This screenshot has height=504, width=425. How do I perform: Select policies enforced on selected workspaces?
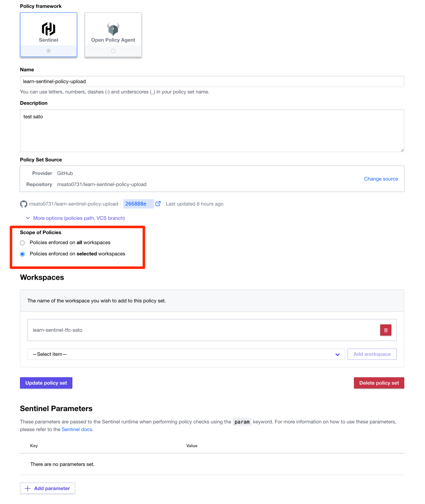pos(22,254)
